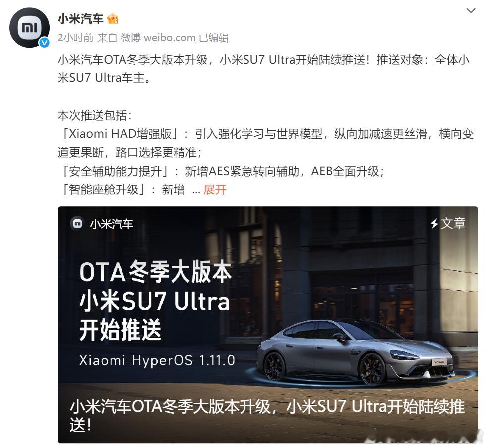Screen dimensions: 488x448
Task: Open the OTA冬季大版本 article card image
Action: tap(268, 324)
